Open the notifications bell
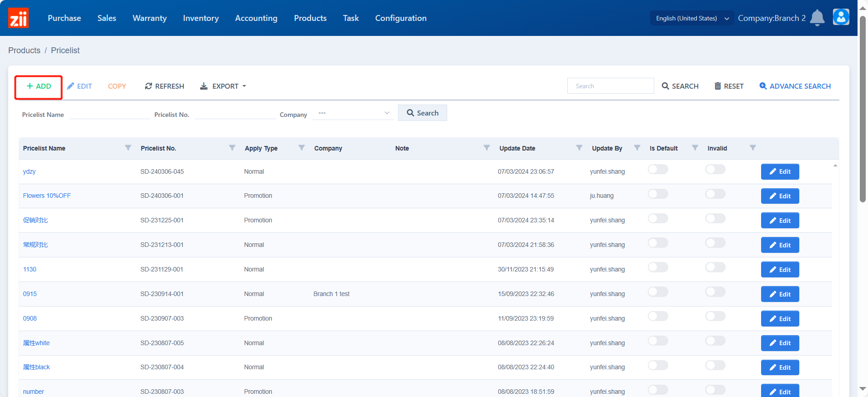This screenshot has height=397, width=868. (817, 18)
